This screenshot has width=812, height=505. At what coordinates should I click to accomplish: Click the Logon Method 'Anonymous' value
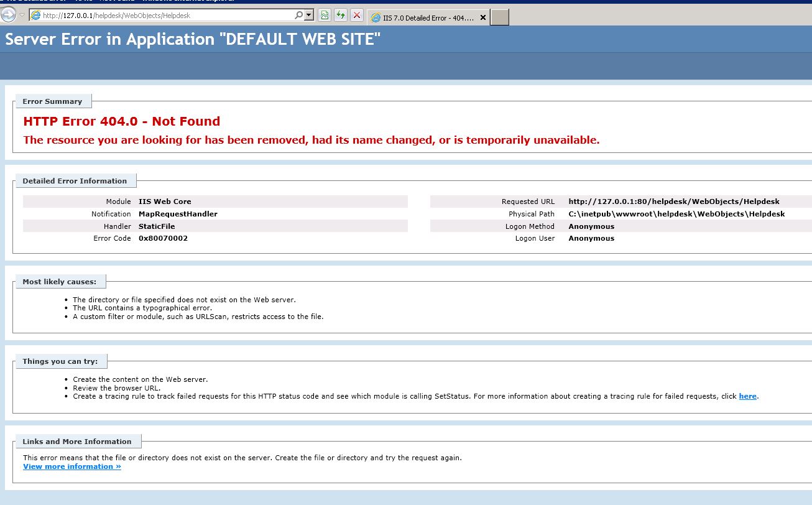pyautogui.click(x=591, y=226)
